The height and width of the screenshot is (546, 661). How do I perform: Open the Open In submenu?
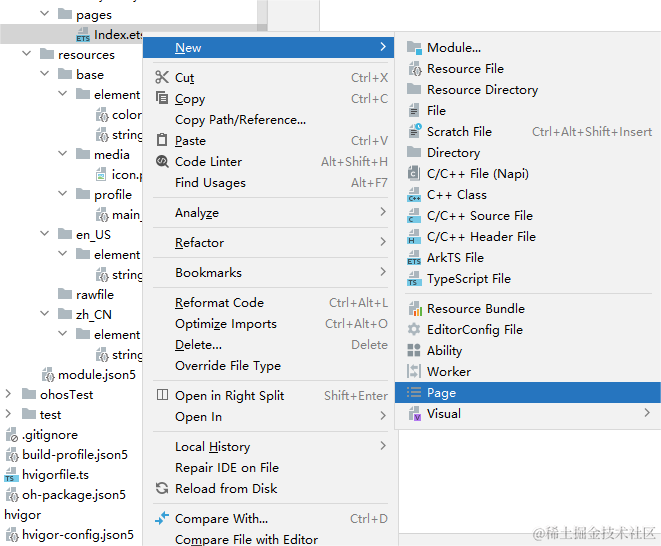[270, 417]
